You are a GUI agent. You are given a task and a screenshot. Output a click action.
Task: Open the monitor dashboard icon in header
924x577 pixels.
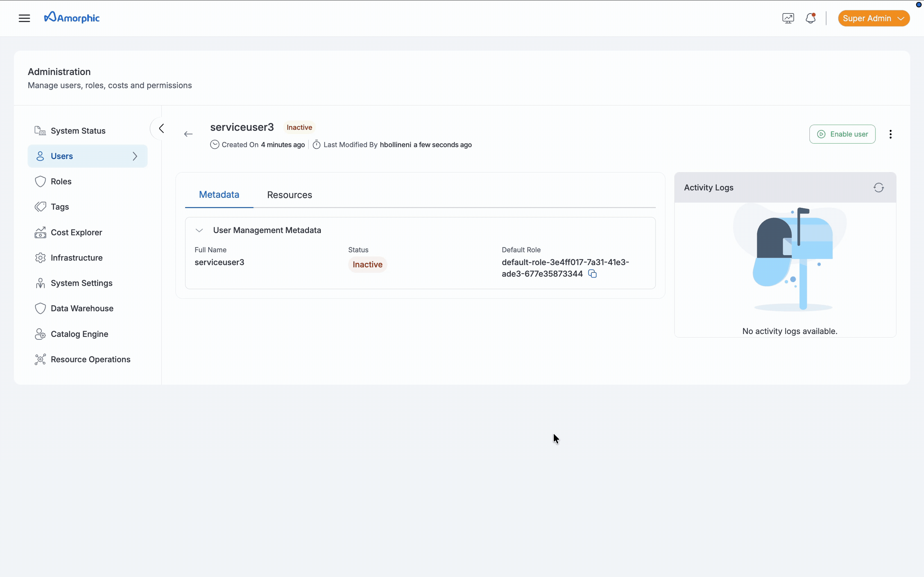pyautogui.click(x=788, y=18)
